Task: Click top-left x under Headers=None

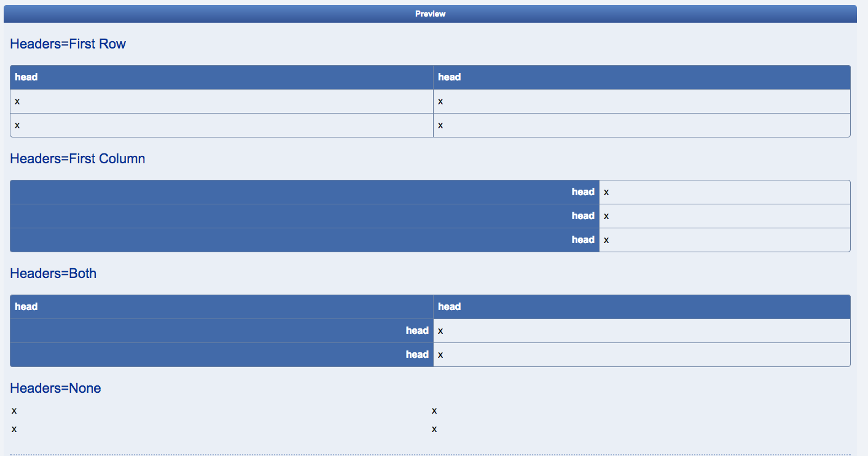Action: [14, 411]
